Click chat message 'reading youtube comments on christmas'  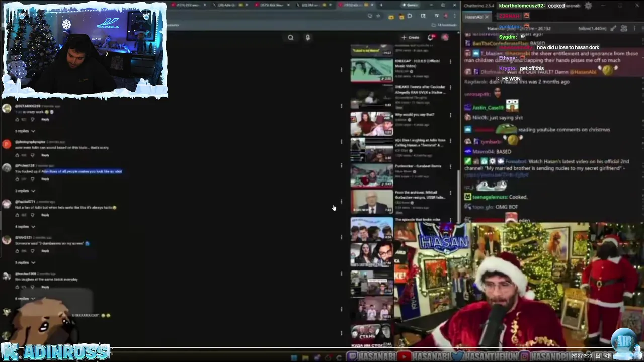[x=564, y=130]
